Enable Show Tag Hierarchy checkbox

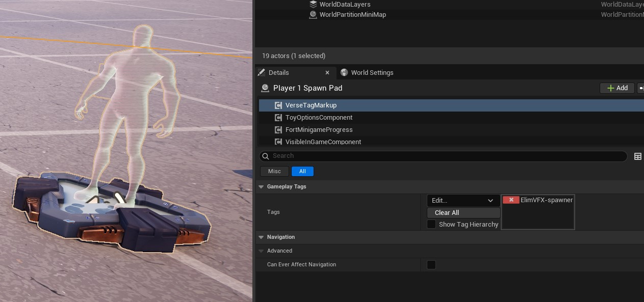tap(431, 225)
